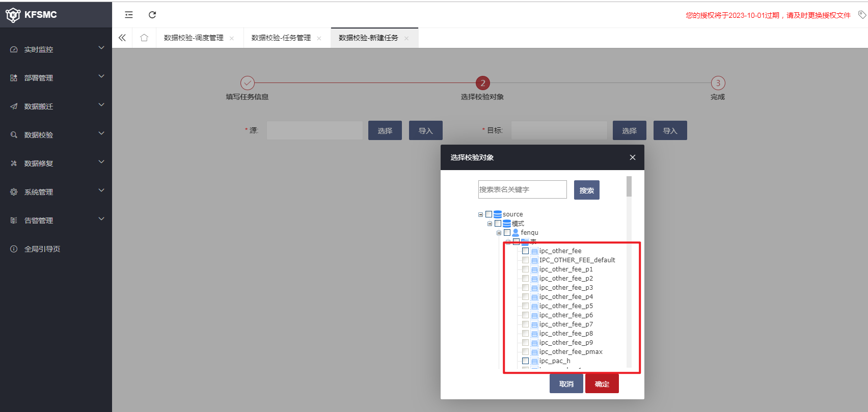Collapse the fenqu schema node

[499, 233]
